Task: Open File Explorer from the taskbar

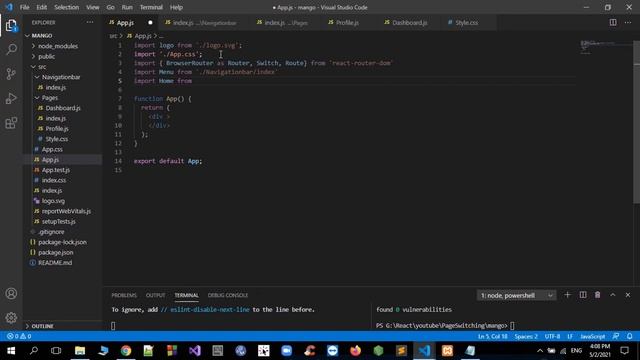Action: point(80,351)
